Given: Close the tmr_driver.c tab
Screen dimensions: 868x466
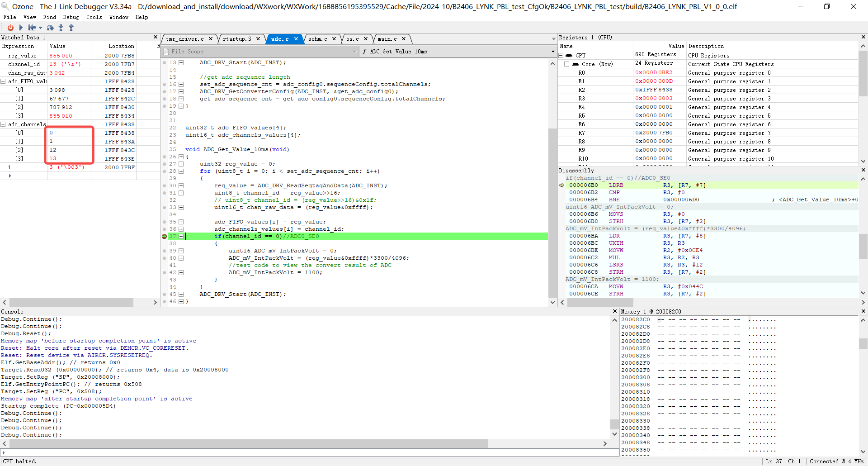Looking at the screenshot, I should click(x=211, y=39).
